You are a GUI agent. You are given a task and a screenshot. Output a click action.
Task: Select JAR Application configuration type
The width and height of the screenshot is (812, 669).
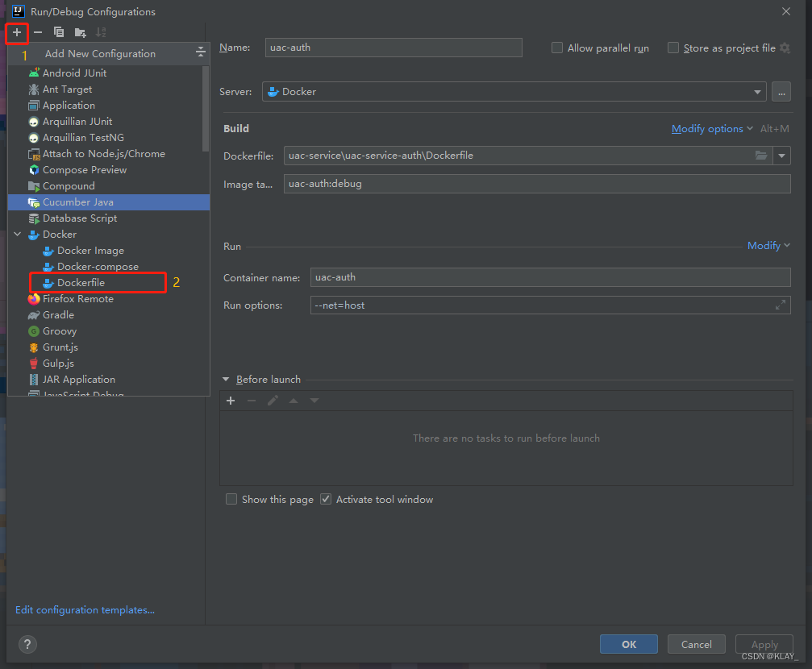(109, 380)
